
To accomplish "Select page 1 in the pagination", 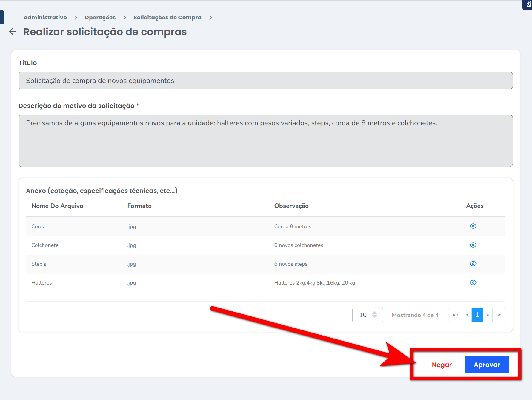I will [477, 315].
